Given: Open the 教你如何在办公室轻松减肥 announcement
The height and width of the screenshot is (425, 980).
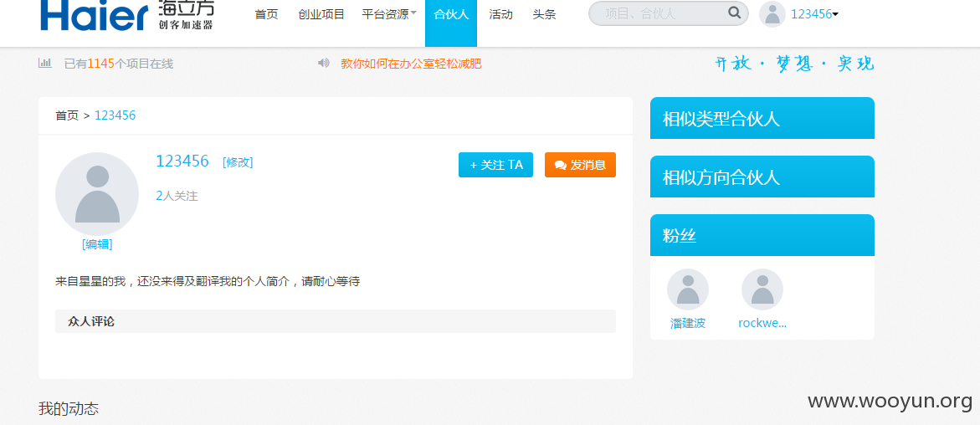Looking at the screenshot, I should [x=411, y=63].
